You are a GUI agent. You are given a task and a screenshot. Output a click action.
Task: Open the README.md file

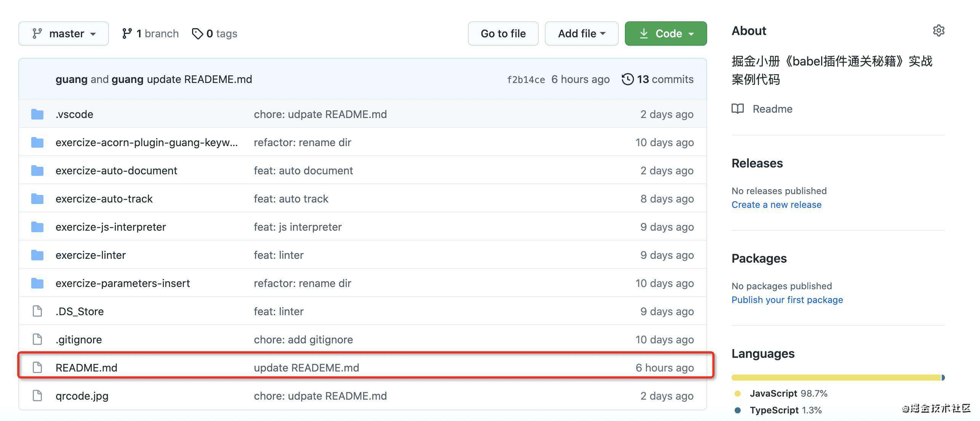click(x=86, y=367)
